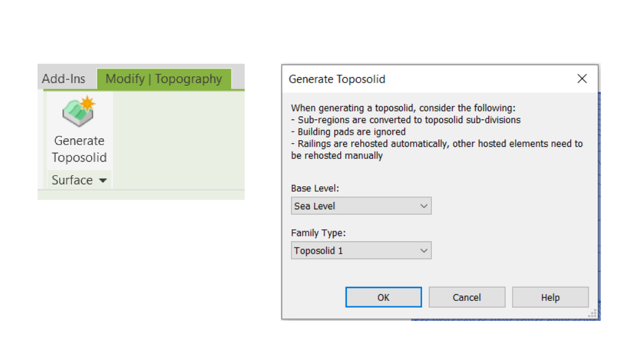Click the Generate Toposolid dialog title bar

pos(425,79)
